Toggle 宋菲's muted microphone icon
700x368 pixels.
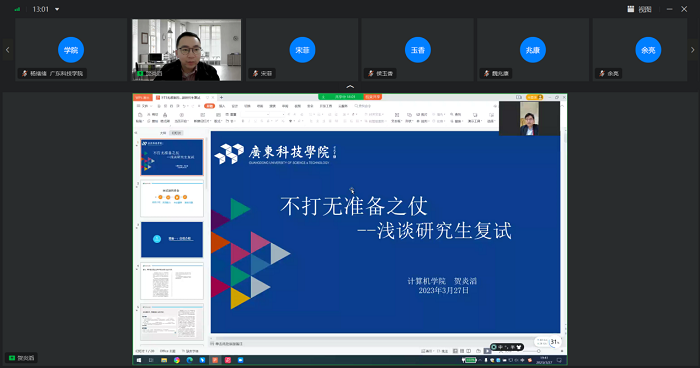(255, 73)
